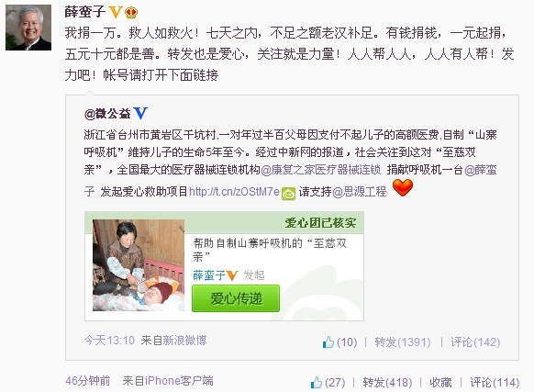Open the @思源工程 mention link
This screenshot has width=534, height=392.
click(360, 192)
